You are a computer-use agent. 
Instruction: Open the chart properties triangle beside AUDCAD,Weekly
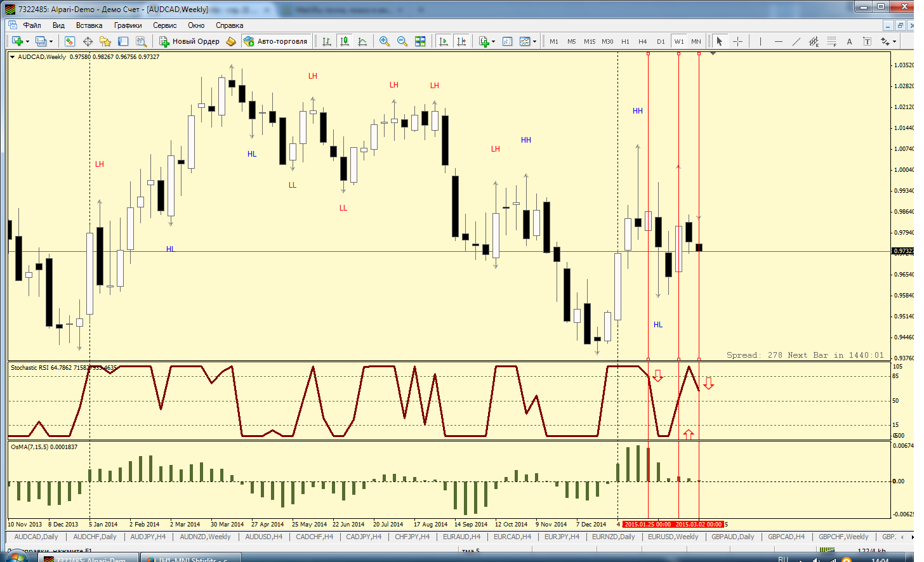12,57
